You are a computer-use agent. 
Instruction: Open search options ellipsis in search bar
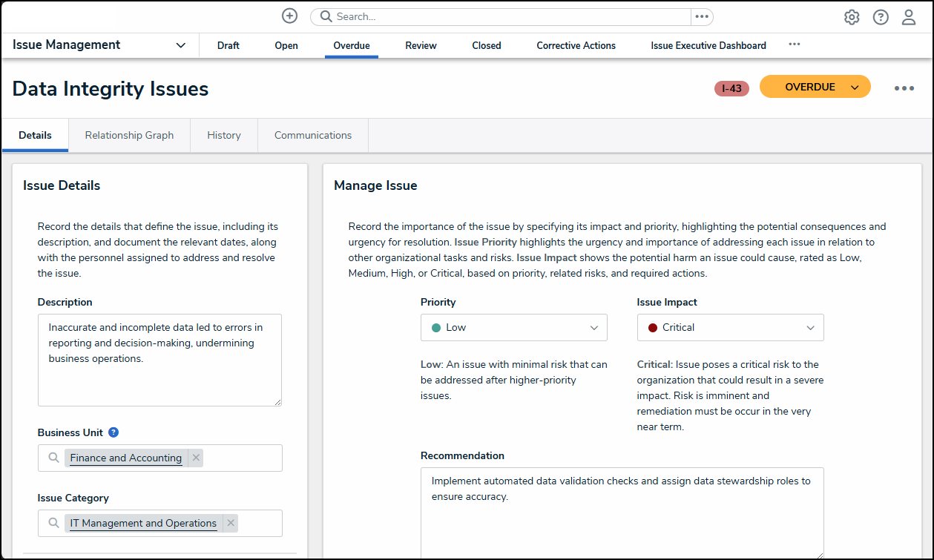pyautogui.click(x=702, y=16)
